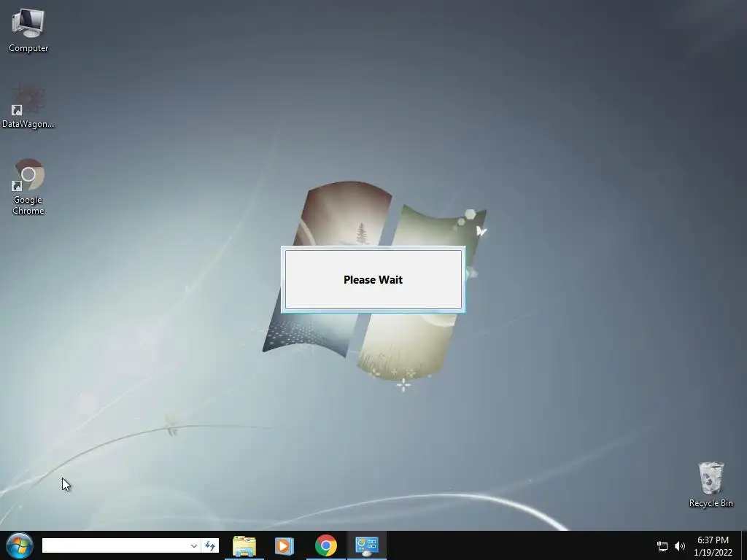Image resolution: width=747 pixels, height=560 pixels.
Task: Click the volume speaker tray icon
Action: coord(680,546)
